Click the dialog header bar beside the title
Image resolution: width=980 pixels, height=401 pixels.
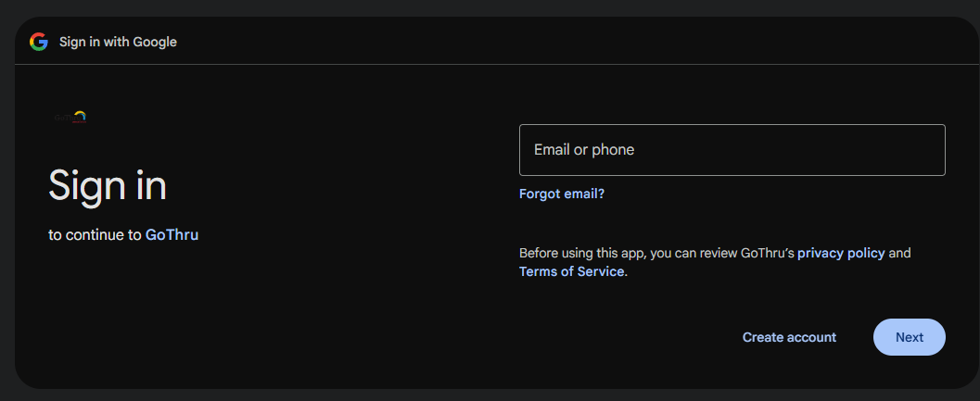tap(563, 42)
